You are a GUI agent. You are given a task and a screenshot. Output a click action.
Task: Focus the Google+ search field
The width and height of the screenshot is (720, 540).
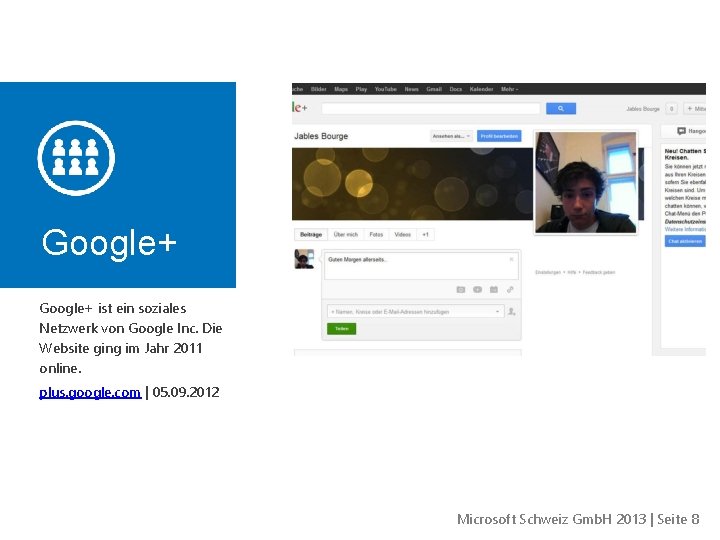[x=431, y=108]
